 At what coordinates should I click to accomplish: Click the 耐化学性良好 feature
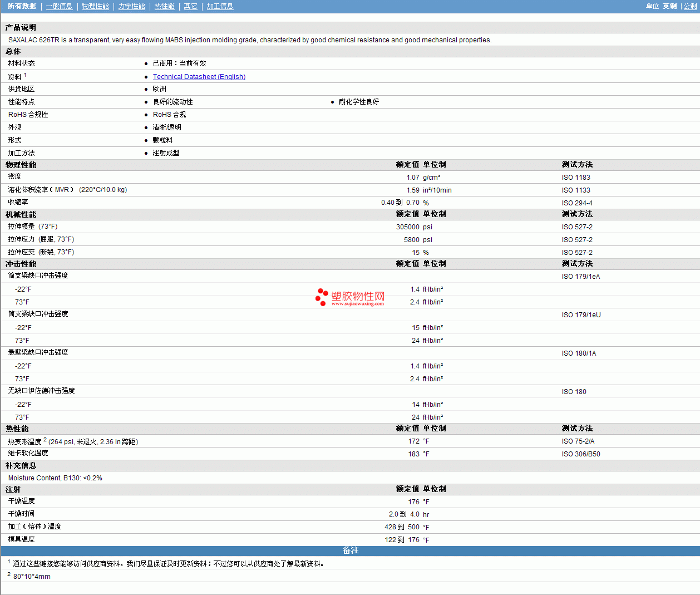[x=359, y=102]
